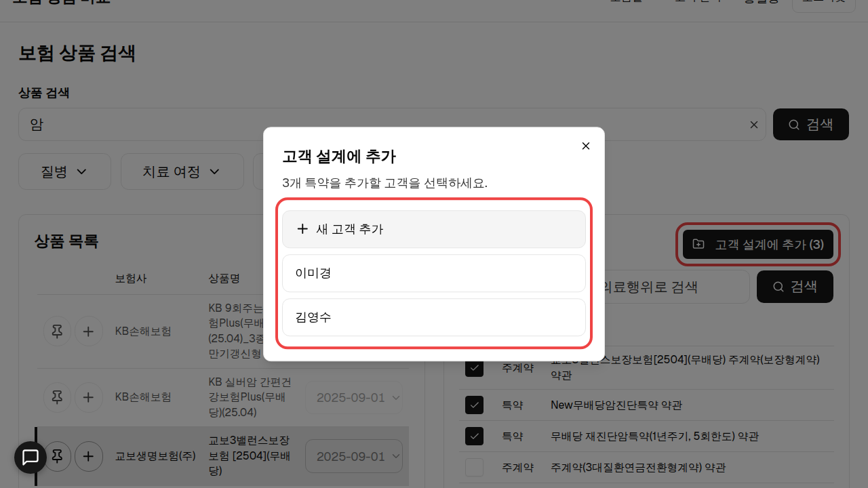Image resolution: width=868 pixels, height=488 pixels.
Task: Select customer 이미경
Action: tap(434, 273)
